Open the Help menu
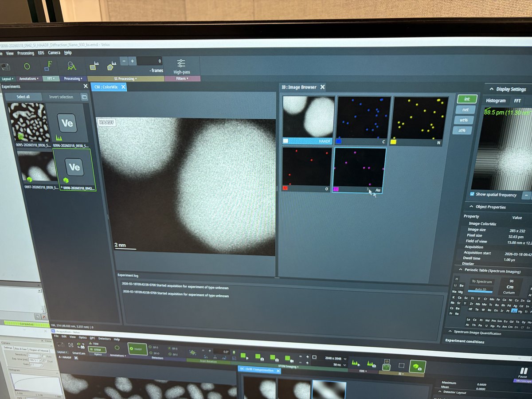 point(68,52)
